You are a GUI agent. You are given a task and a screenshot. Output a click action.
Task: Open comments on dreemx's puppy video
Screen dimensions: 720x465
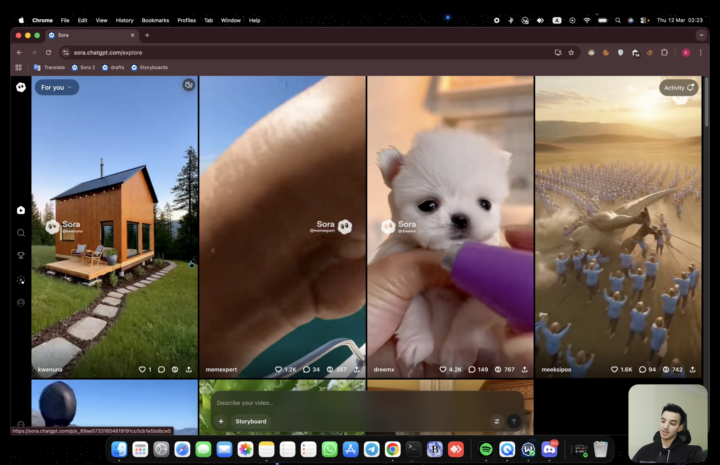[x=472, y=369]
